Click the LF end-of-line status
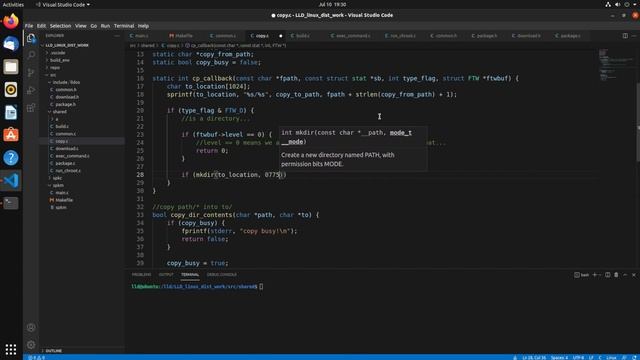Screen dimensions: 640x360 coord(591,358)
